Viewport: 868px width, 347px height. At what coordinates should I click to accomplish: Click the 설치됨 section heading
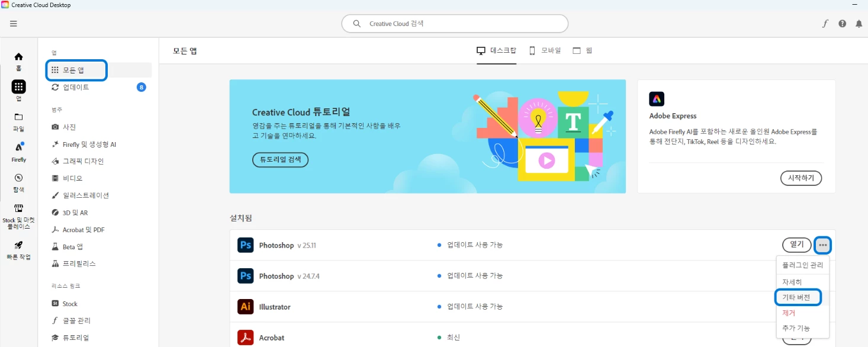241,218
